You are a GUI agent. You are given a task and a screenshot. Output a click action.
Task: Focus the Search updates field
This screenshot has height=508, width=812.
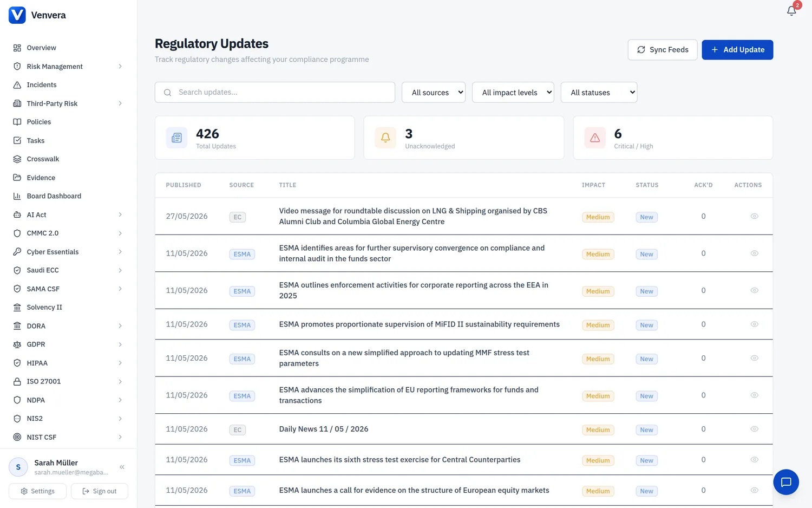point(275,93)
